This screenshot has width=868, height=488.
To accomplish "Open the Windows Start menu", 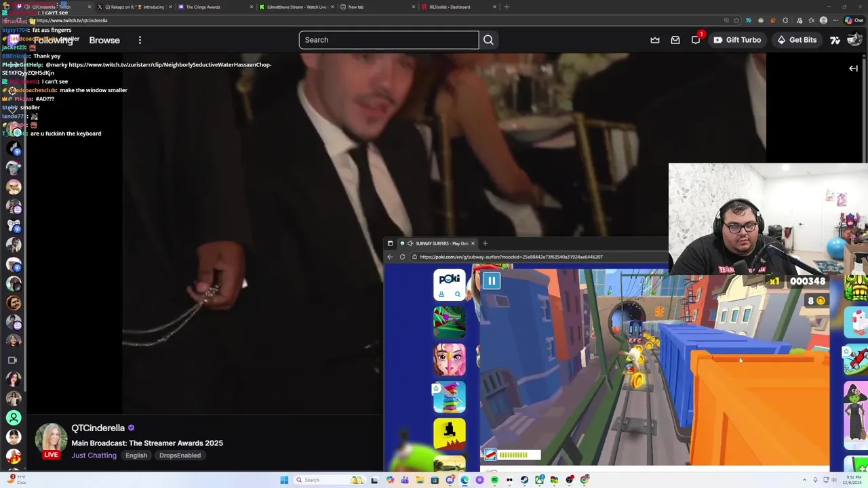I will (x=284, y=480).
